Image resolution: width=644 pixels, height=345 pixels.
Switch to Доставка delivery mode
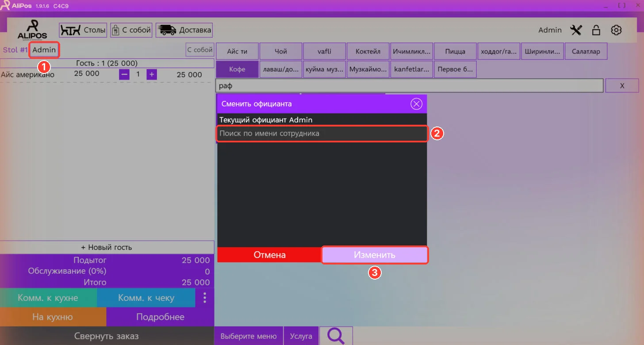pyautogui.click(x=184, y=30)
